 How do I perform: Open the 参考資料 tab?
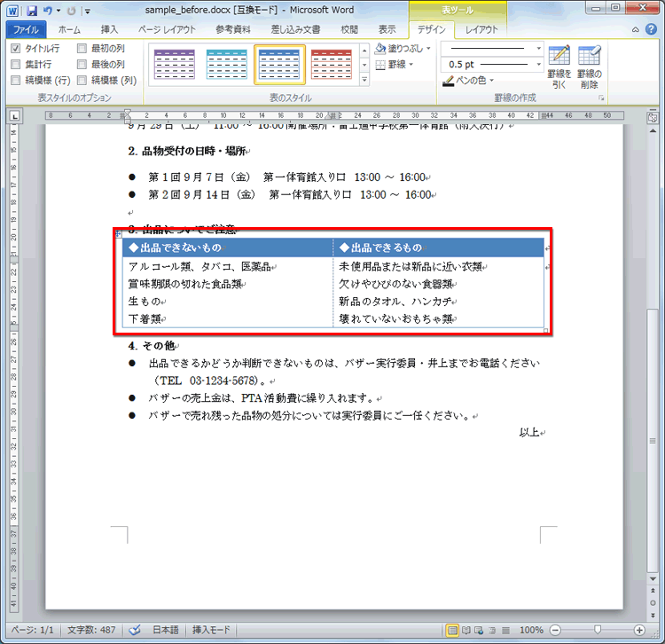pyautogui.click(x=233, y=29)
